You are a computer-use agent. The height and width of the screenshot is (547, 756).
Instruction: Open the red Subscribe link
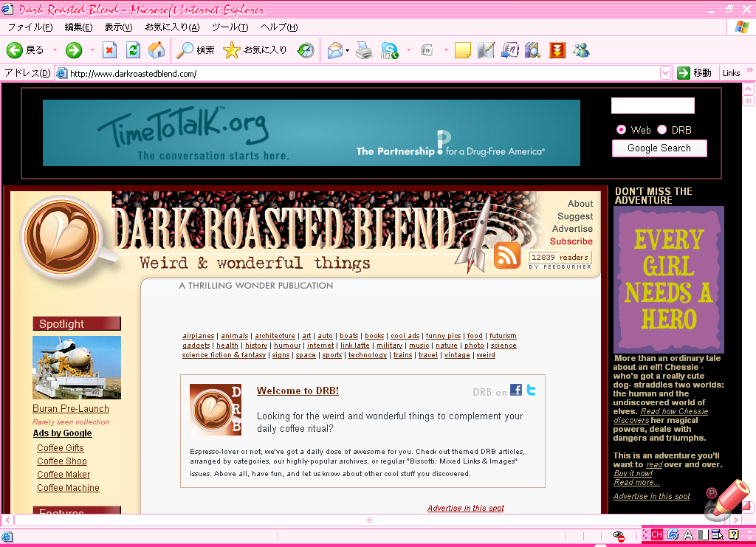point(571,241)
